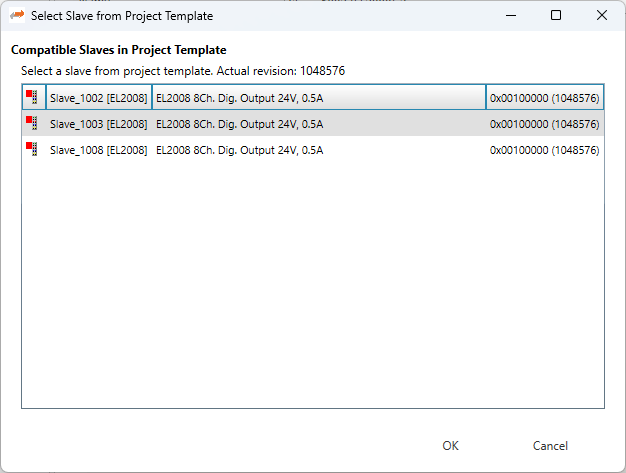Click the empty area of the slave list

coord(312,290)
